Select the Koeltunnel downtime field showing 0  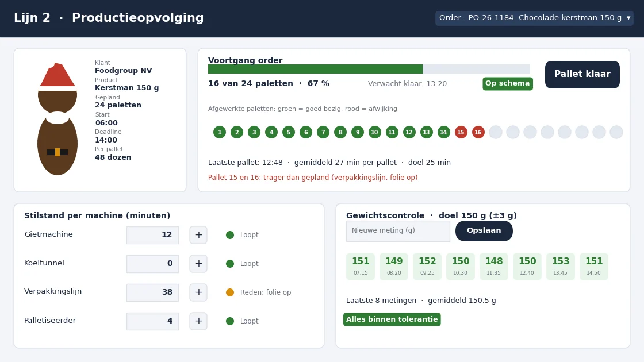point(152,264)
